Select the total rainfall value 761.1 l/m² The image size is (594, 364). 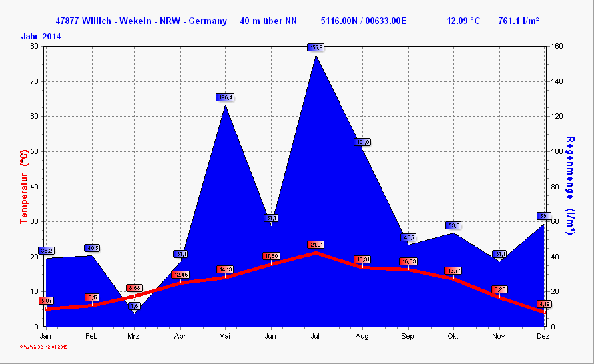[x=519, y=21]
